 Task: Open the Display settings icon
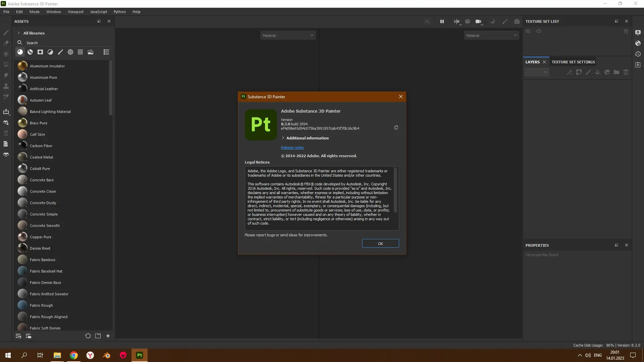click(638, 33)
